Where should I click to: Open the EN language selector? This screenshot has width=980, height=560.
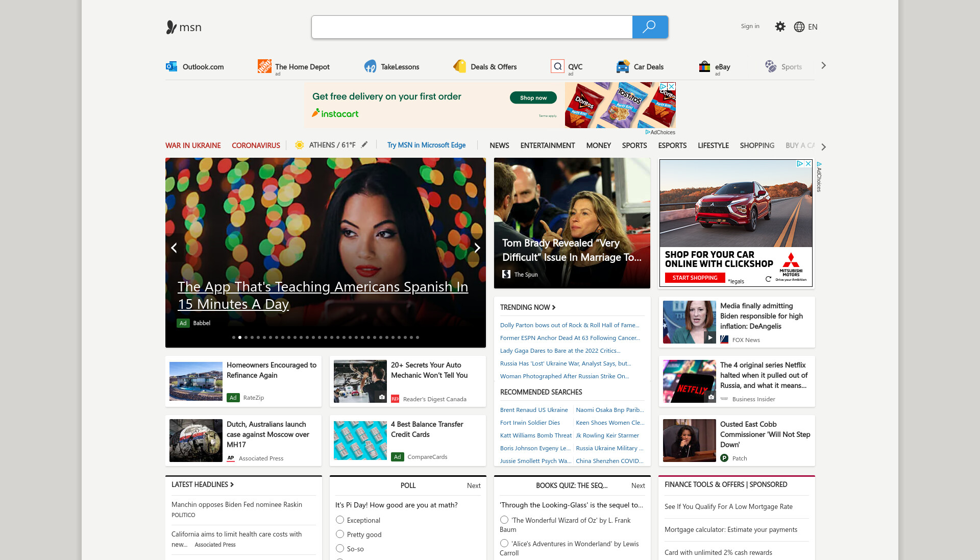pos(813,27)
